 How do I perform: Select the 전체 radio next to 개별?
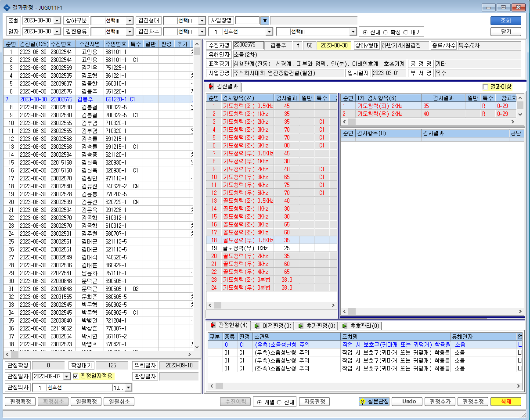coord(279,402)
